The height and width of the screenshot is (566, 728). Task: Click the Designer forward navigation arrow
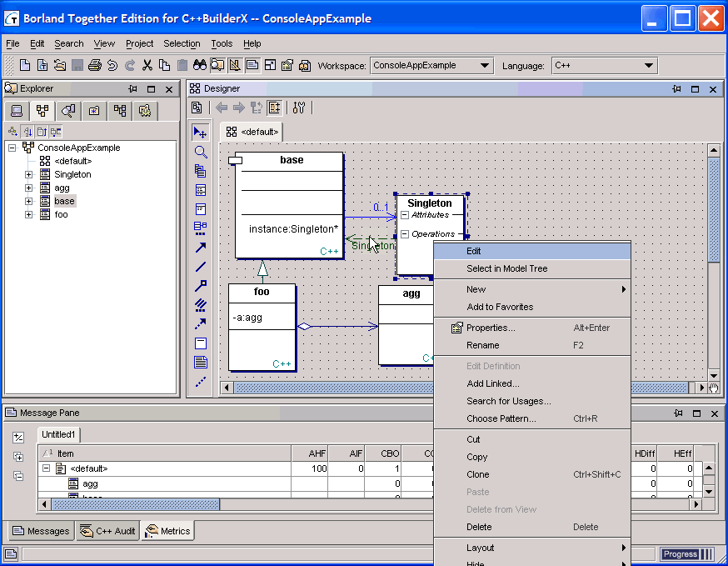pyautogui.click(x=239, y=108)
